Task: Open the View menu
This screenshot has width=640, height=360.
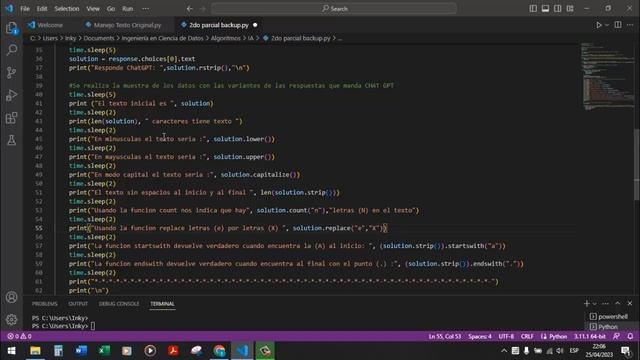Action: 93,9
